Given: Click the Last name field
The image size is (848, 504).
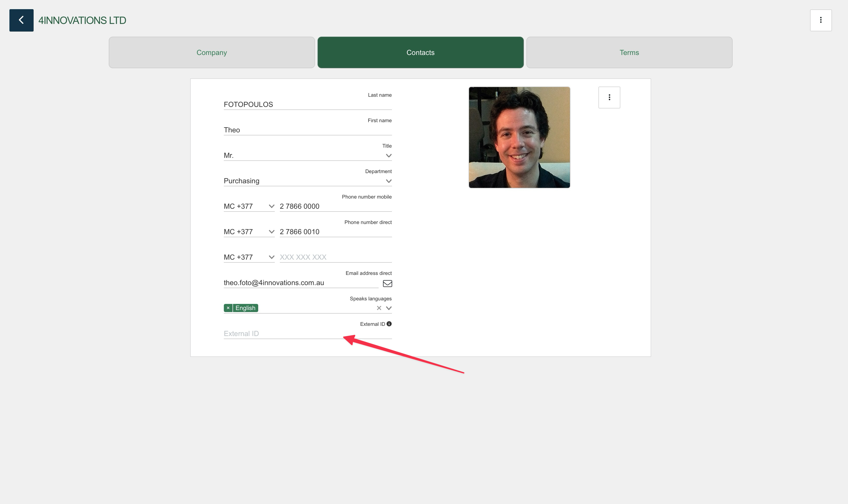Looking at the screenshot, I should 307,104.
